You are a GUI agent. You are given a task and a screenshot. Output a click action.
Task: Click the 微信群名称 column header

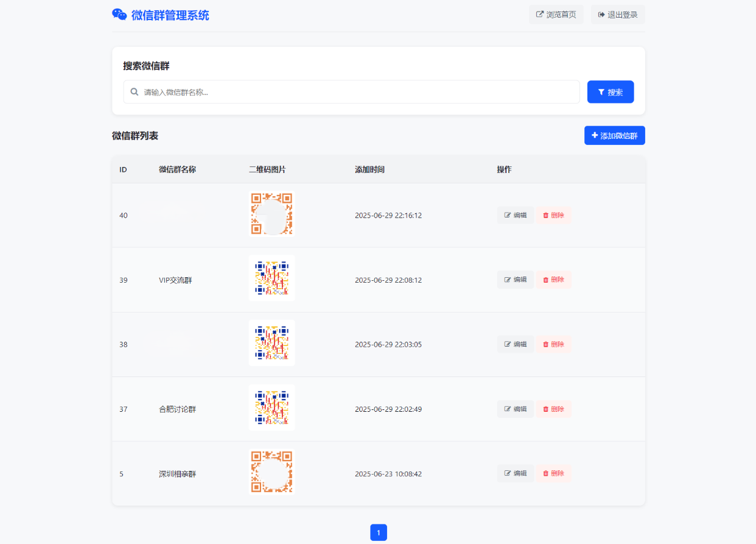tap(177, 169)
